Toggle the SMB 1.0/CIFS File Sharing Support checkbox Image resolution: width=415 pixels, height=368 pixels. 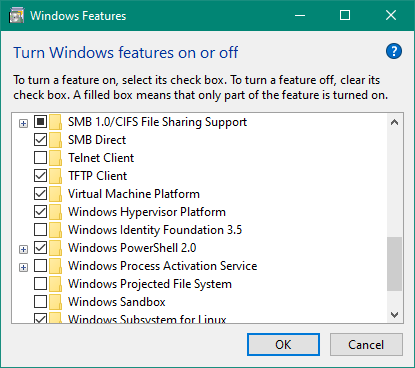click(40, 122)
